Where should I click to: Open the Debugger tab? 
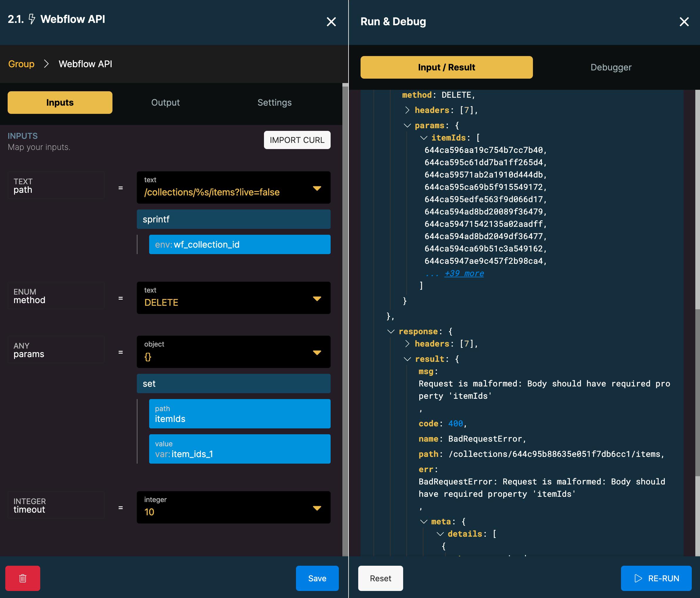[x=611, y=67]
